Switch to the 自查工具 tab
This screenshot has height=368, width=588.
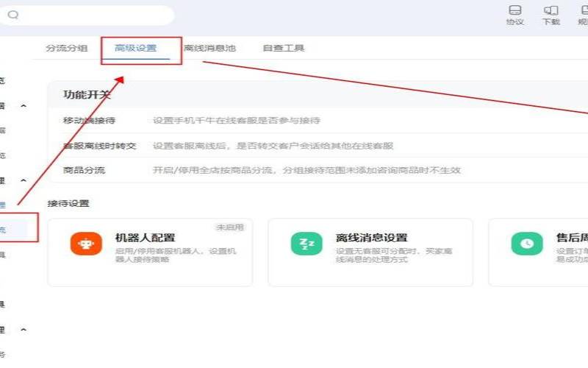click(x=284, y=48)
